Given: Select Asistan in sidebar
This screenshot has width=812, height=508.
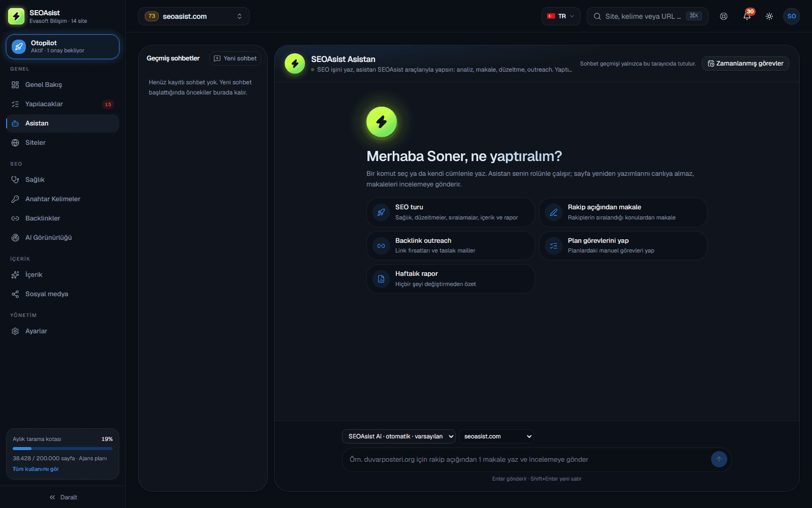Looking at the screenshot, I should click(62, 123).
